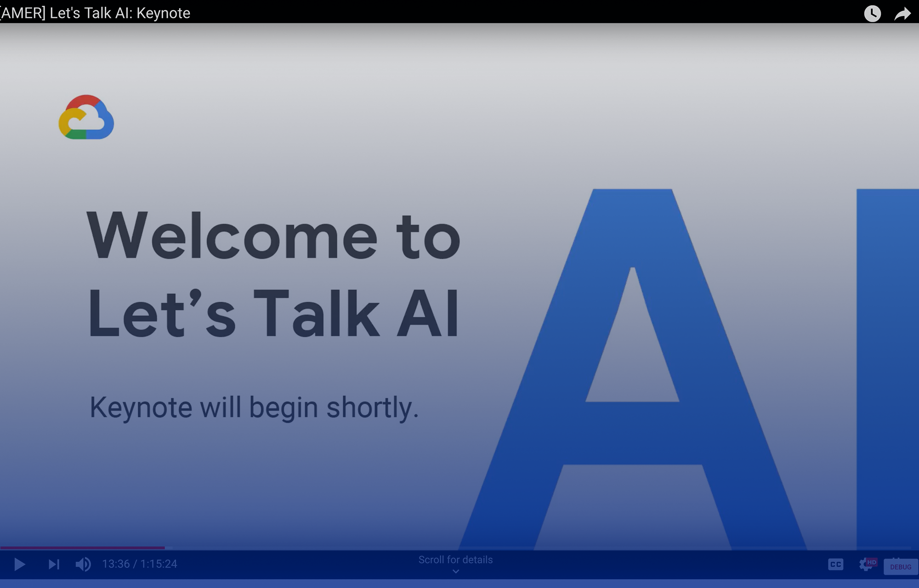The height and width of the screenshot is (588, 919).
Task: Play the paused keynote video
Action: (19, 564)
